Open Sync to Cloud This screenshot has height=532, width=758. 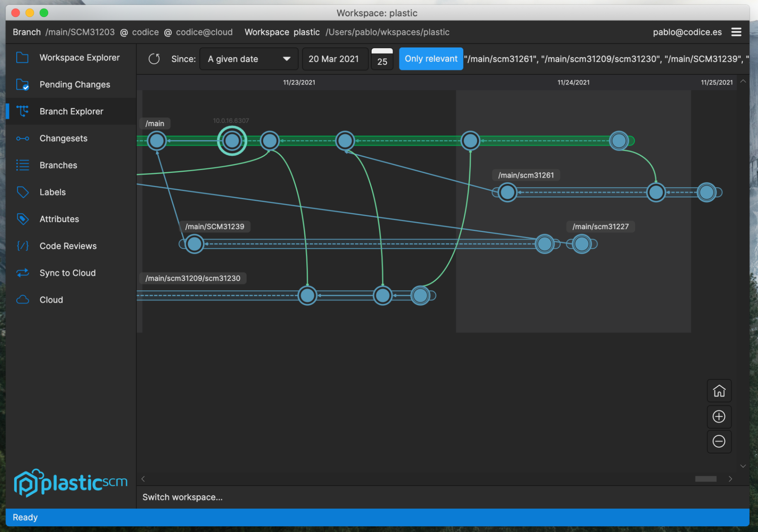(67, 273)
